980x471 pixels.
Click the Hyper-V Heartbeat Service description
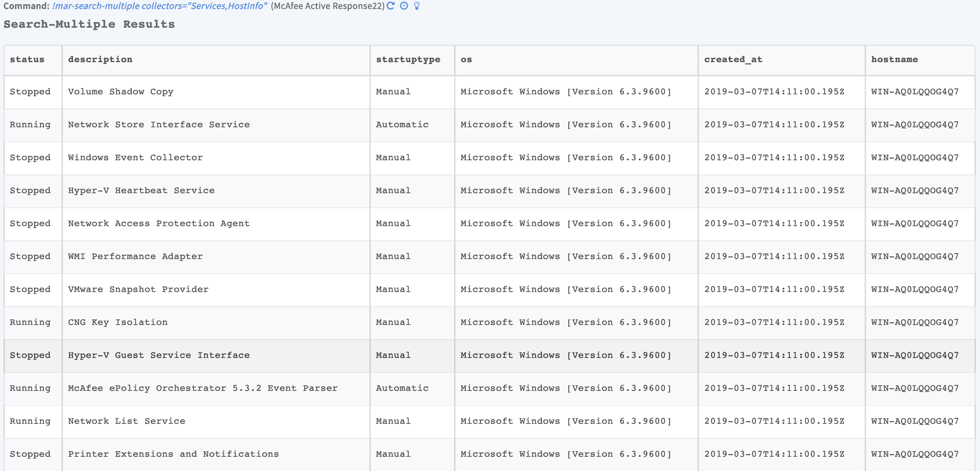pos(141,191)
